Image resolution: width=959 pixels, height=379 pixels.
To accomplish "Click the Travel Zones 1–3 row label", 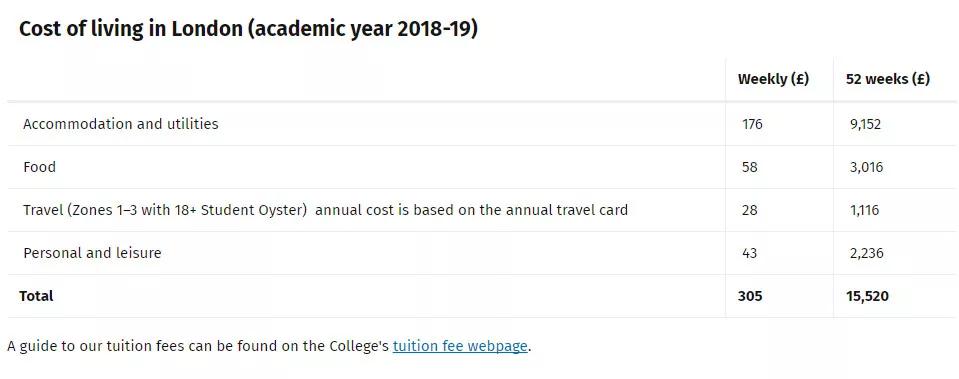I will (x=325, y=210).
